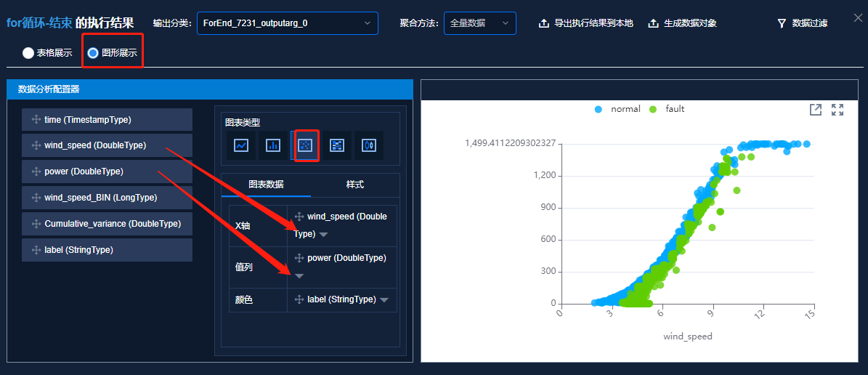868x375 pixels.
Task: Click the wind_speed axis title on chart
Action: coord(688,336)
